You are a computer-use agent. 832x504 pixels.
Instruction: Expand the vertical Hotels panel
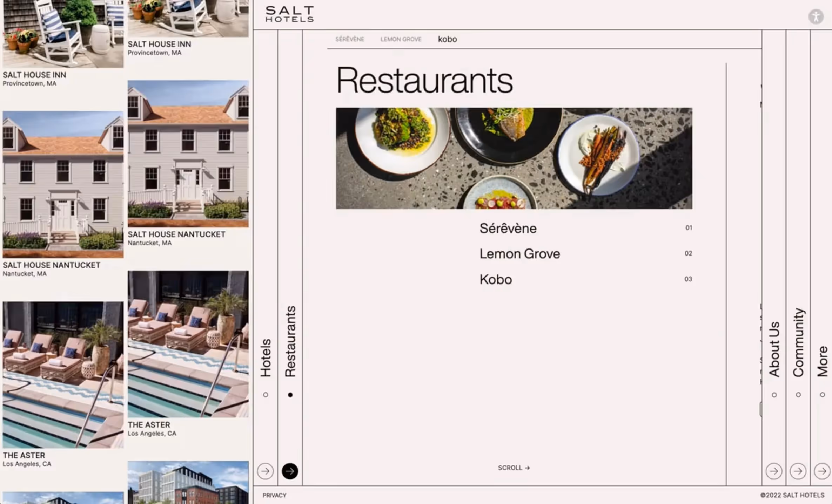click(x=266, y=358)
